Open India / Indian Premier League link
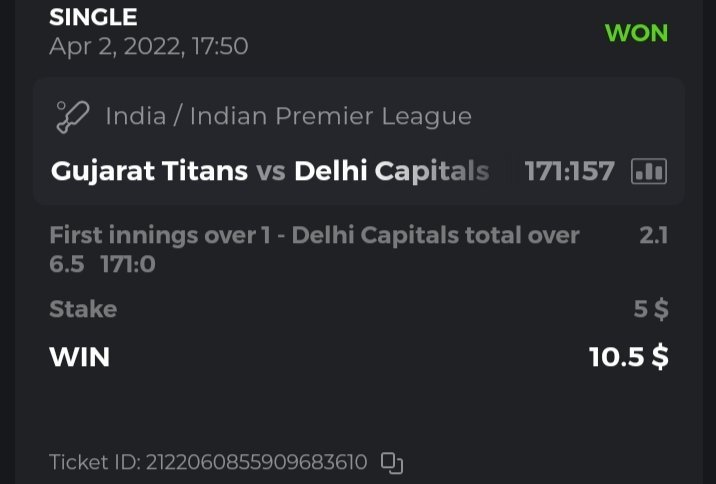Viewport: 716px width, 484px height. pyautogui.click(x=288, y=116)
